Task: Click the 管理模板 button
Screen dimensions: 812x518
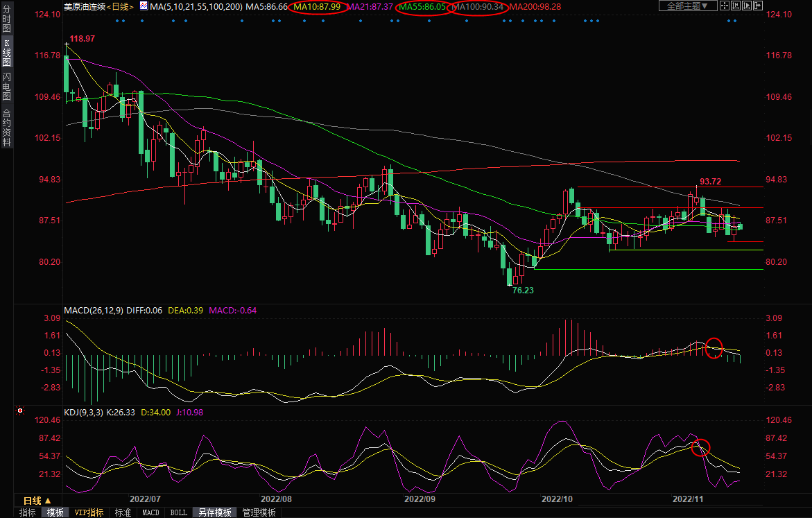Action: click(x=259, y=512)
